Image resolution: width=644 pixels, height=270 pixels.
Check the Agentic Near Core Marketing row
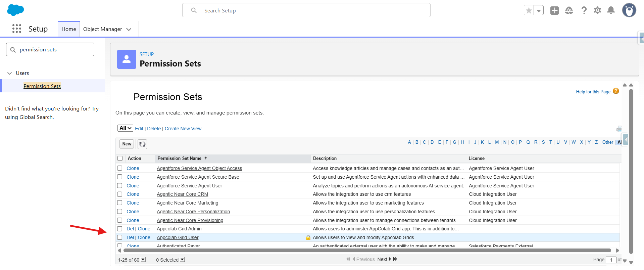[120, 203]
